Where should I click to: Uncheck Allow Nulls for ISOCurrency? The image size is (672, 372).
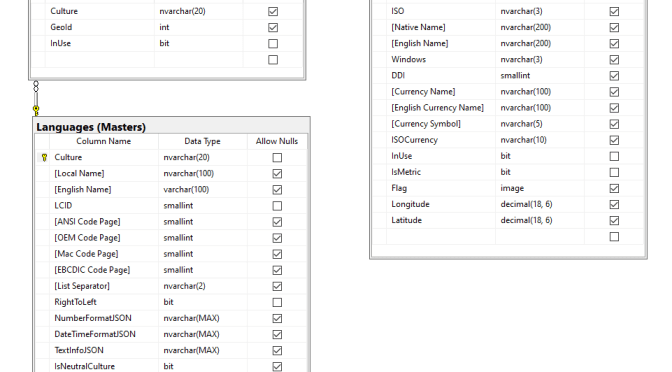coord(614,140)
